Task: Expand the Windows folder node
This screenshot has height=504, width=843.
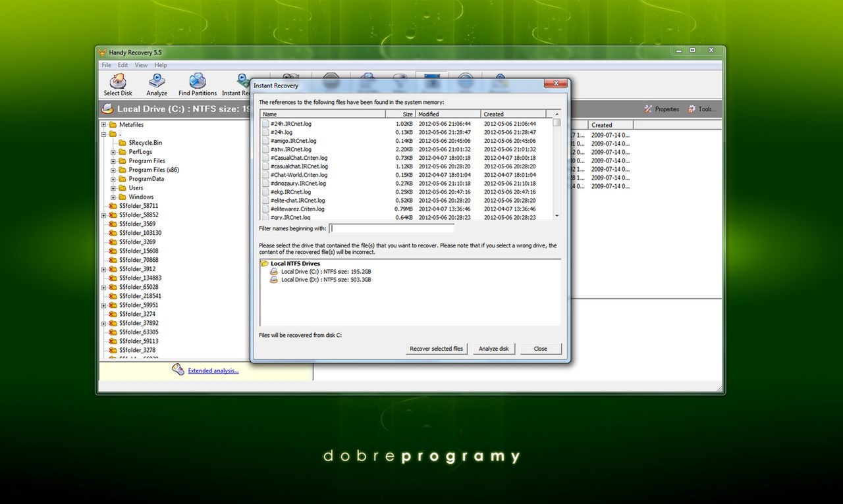Action: [113, 197]
